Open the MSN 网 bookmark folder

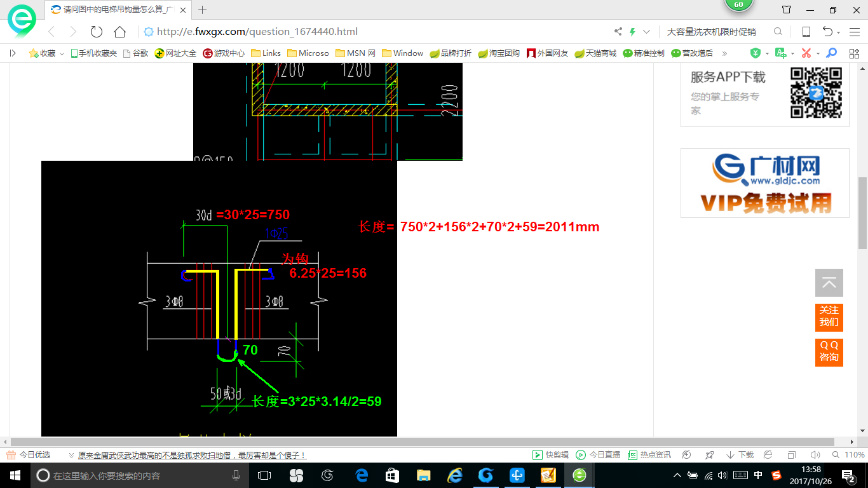pos(356,53)
